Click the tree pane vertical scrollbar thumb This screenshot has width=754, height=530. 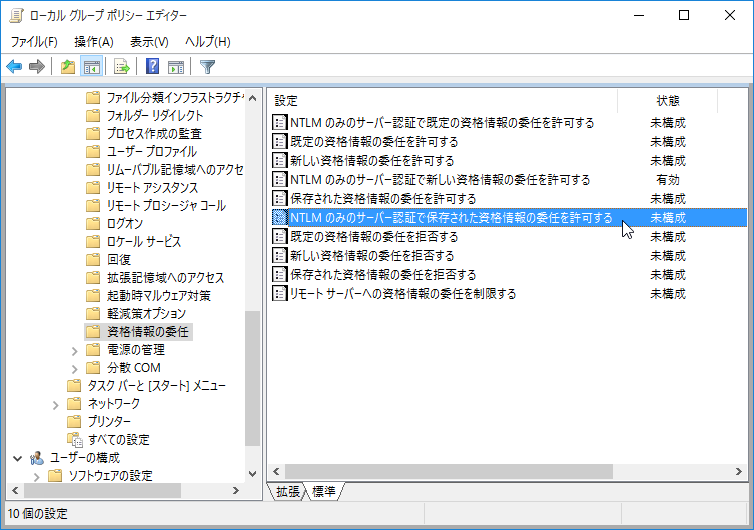click(x=252, y=379)
